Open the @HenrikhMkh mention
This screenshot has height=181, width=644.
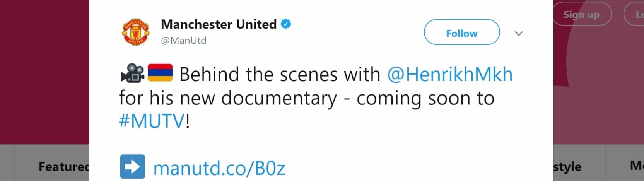pyautogui.click(x=450, y=74)
